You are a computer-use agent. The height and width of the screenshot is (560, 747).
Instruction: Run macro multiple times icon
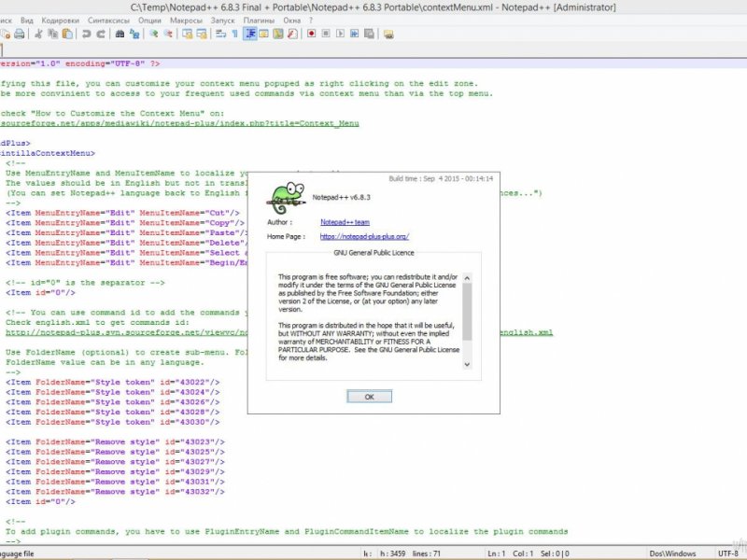[355, 34]
